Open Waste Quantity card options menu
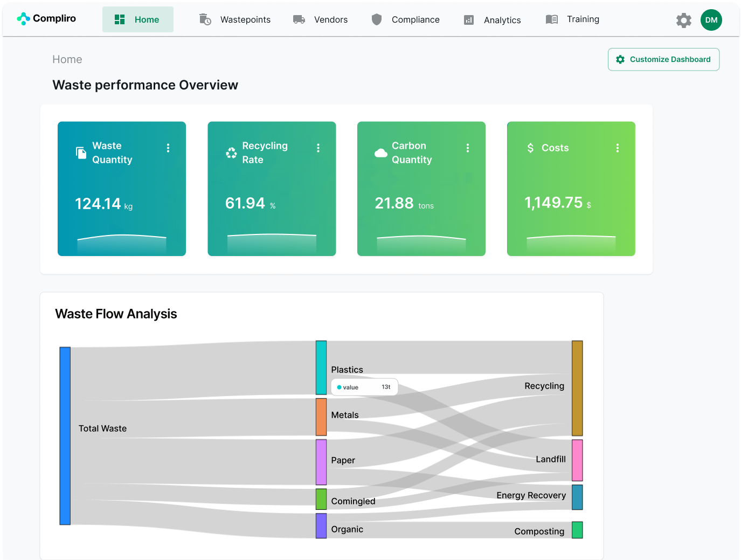Viewport: 741px width, 560px height. coord(168,148)
